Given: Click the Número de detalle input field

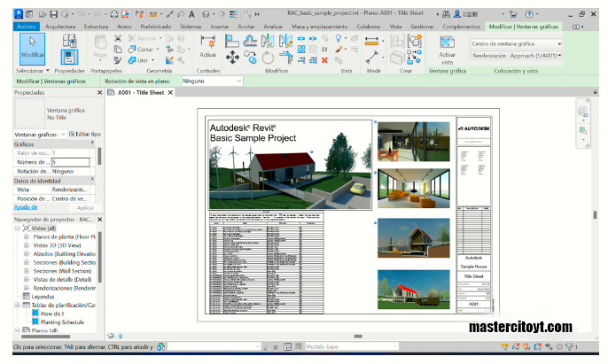Looking at the screenshot, I should click(71, 162).
